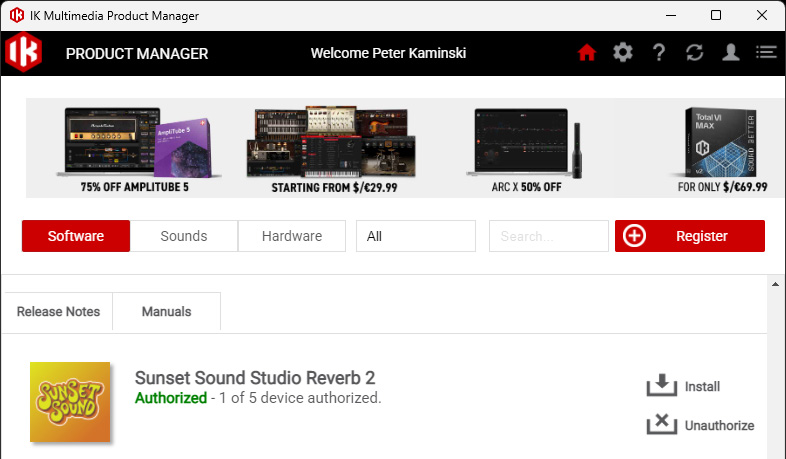The image size is (786, 459).
Task: Click the Install download icon
Action: click(662, 385)
